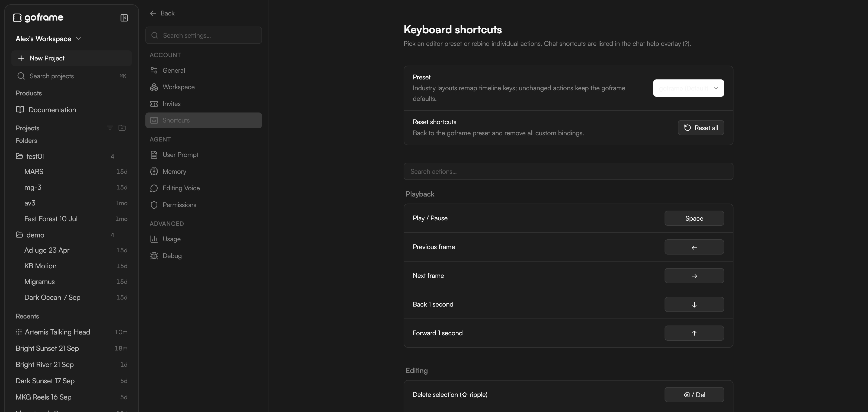Go Back from settings

click(x=162, y=13)
